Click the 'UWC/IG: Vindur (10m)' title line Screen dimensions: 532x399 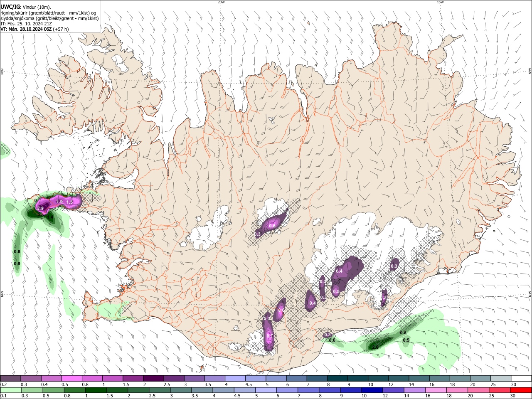point(26,7)
